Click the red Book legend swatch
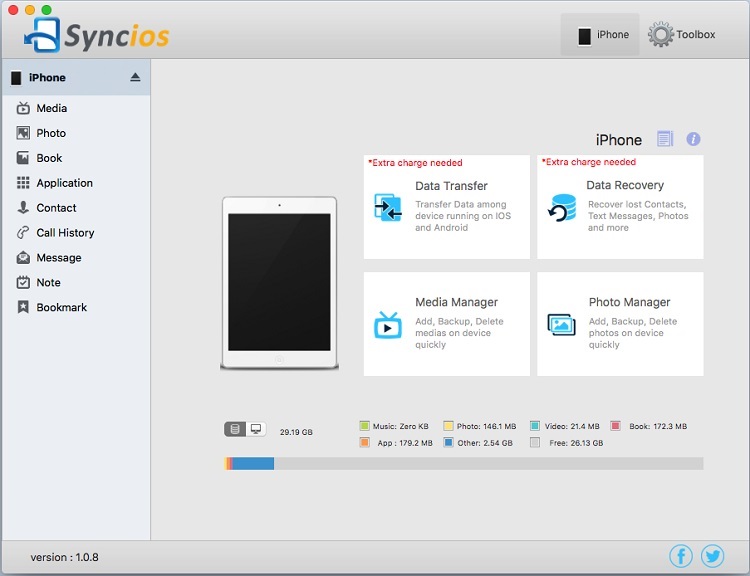This screenshot has width=750, height=576. (616, 426)
